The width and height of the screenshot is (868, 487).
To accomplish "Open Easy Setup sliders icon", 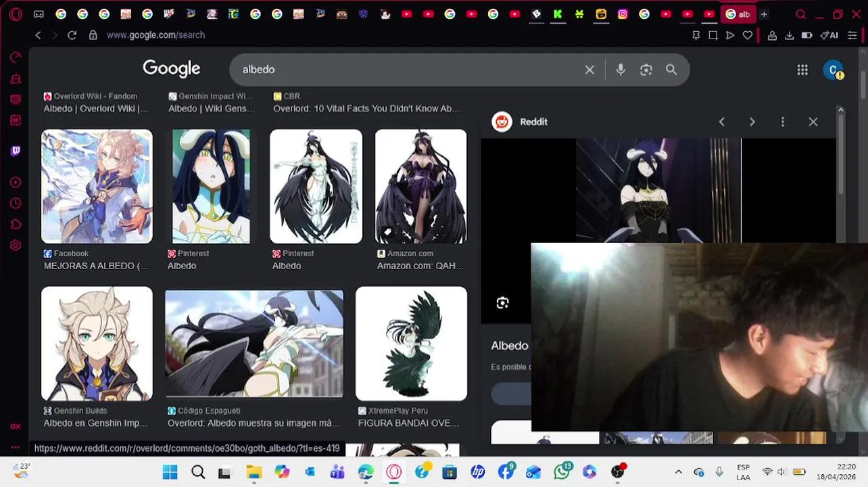I will coord(852,35).
